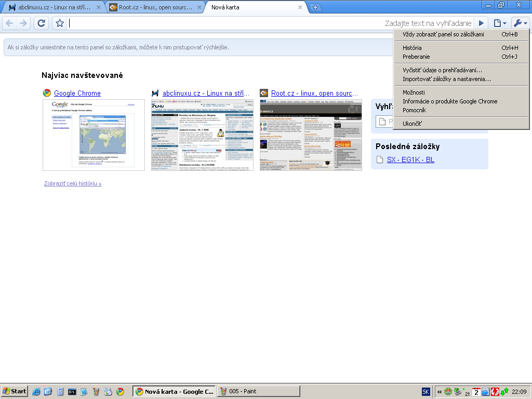
Task: Click the page icon beside SX - EG1K - BL
Action: click(x=380, y=159)
